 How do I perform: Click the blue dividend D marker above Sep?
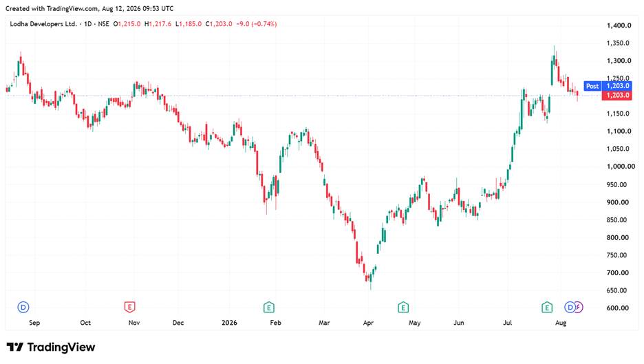23,307
